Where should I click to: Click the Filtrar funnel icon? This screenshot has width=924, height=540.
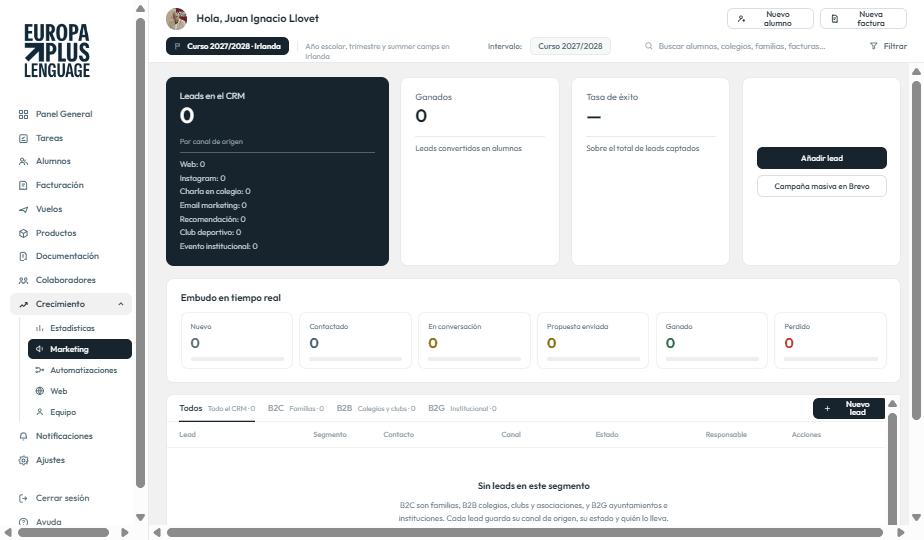[x=873, y=46]
